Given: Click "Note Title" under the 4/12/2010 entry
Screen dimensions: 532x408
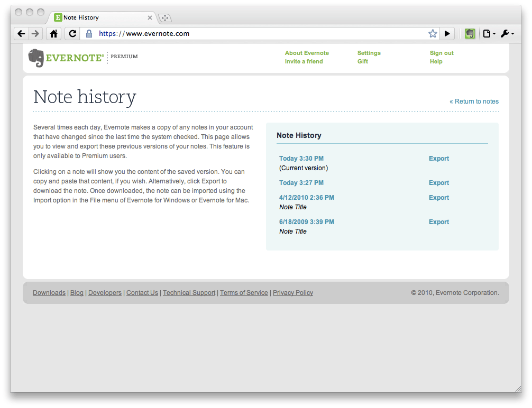Looking at the screenshot, I should tap(293, 207).
